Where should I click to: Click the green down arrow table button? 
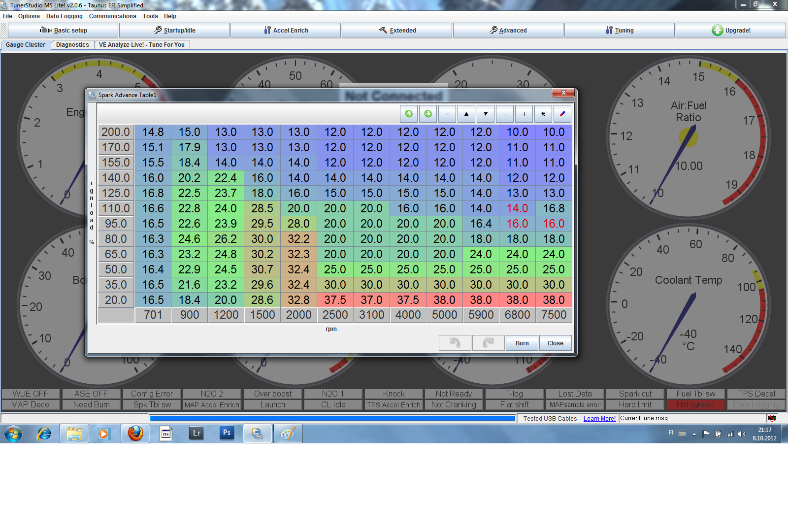(428, 114)
